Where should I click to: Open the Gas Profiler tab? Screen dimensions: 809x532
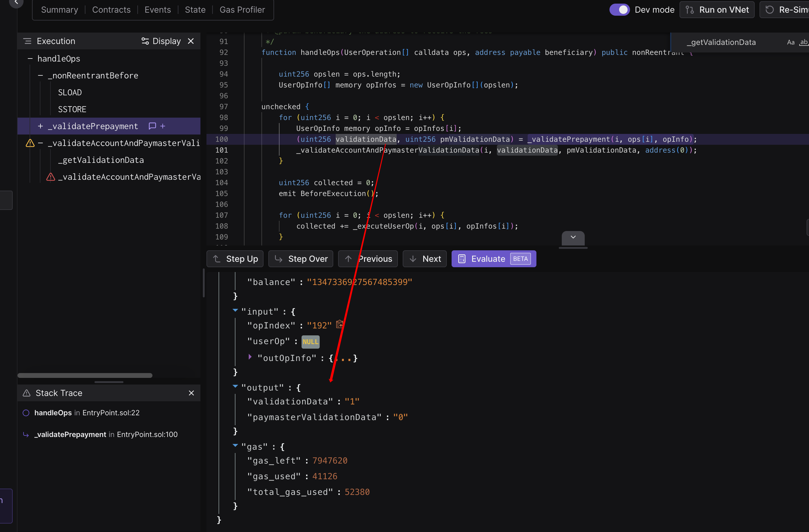pyautogui.click(x=242, y=10)
